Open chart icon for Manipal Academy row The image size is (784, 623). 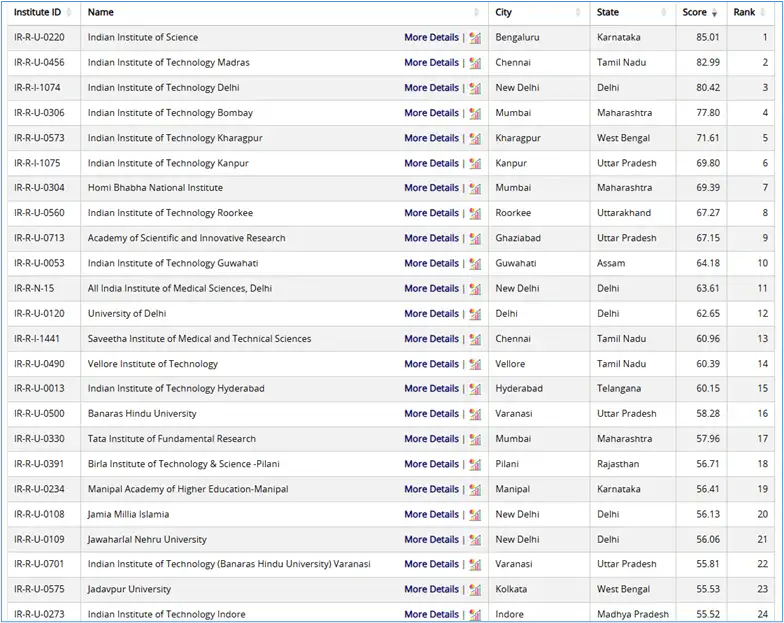click(x=475, y=490)
